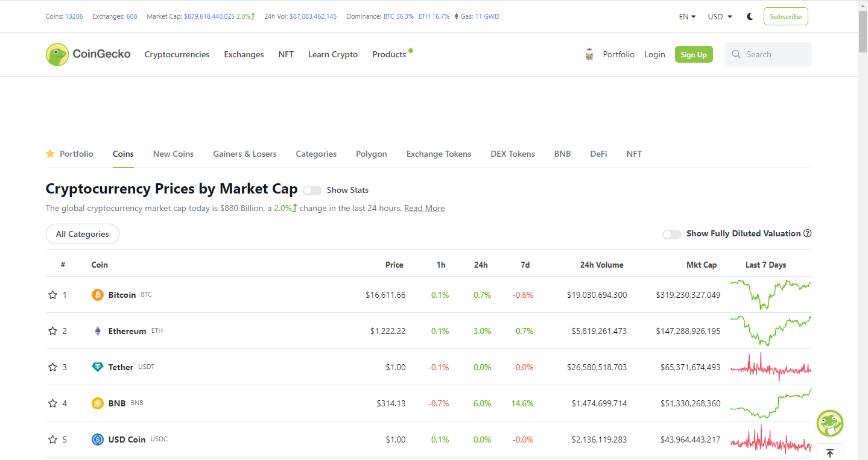The height and width of the screenshot is (460, 868).
Task: Open the USD currency dropdown
Action: [x=720, y=16]
